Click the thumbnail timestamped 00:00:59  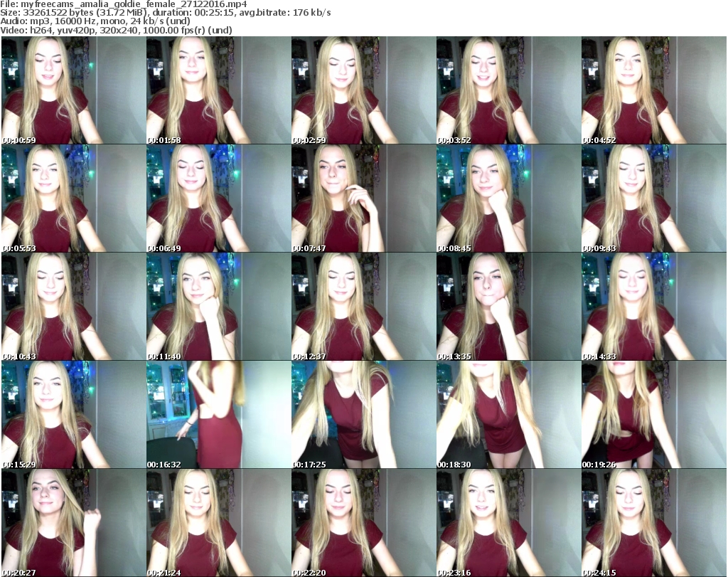(x=73, y=90)
